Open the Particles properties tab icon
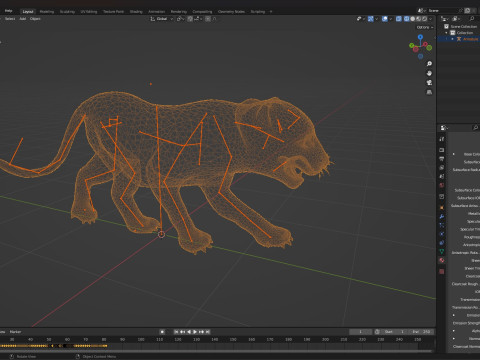This screenshot has width=480, height=360. (x=442, y=225)
